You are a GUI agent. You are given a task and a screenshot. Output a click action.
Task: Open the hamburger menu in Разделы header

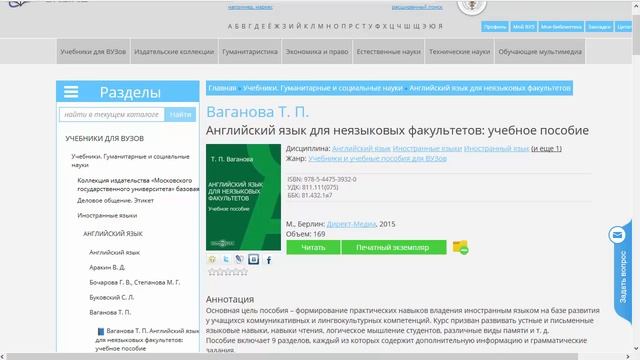(71, 92)
